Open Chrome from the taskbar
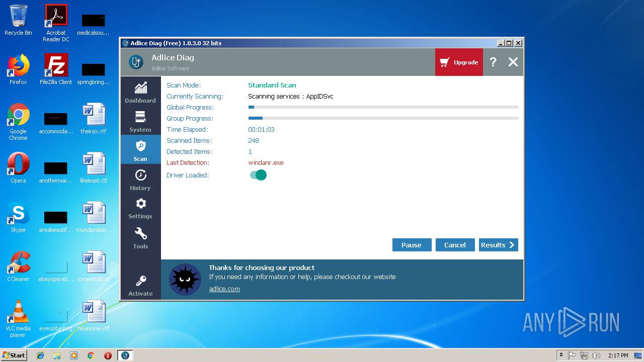Screen dimensions: 644x362 tap(91, 355)
